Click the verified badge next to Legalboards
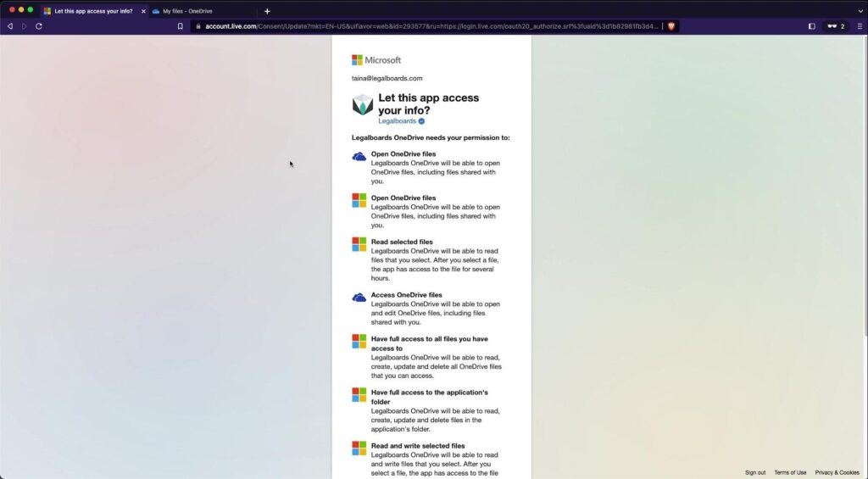868x479 pixels. pos(422,121)
